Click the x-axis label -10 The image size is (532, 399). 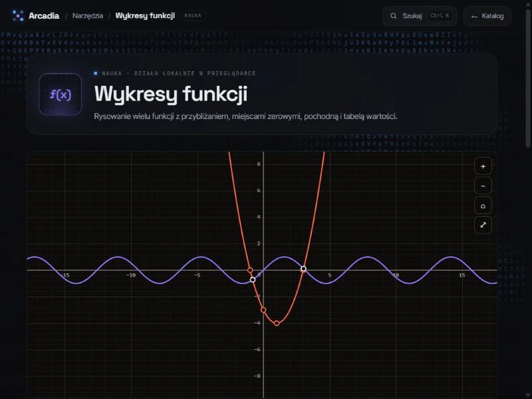pos(130,275)
